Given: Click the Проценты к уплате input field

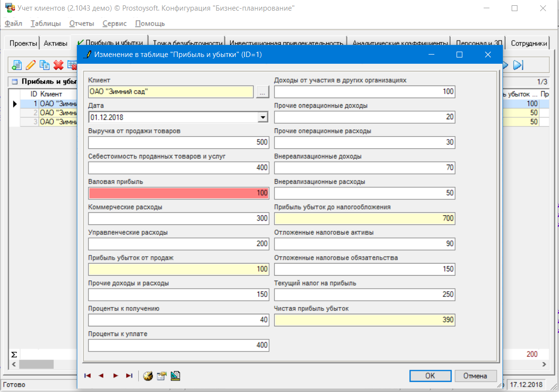Looking at the screenshot, I should pyautogui.click(x=178, y=345).
